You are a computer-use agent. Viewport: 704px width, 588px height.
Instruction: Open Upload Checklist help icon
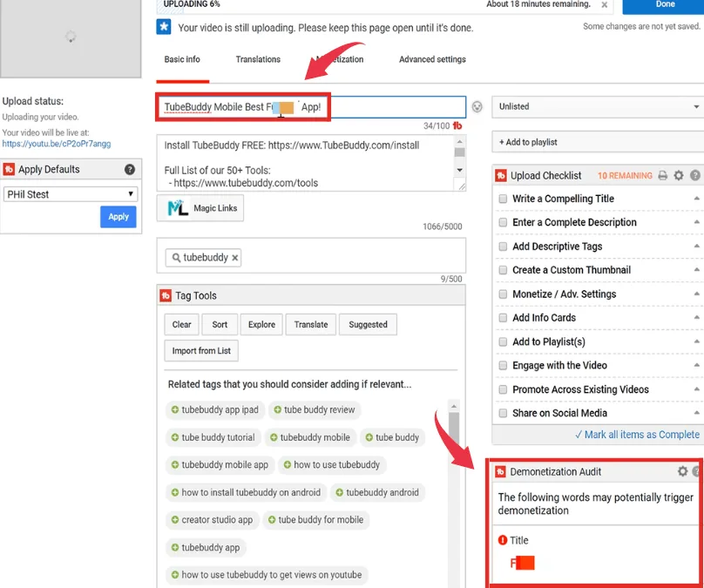tap(695, 175)
